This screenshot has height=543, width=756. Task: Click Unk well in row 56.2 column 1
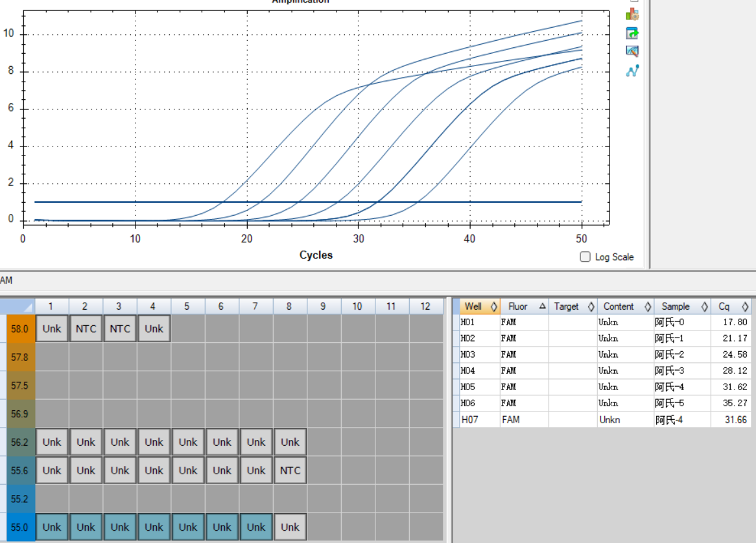[x=52, y=442]
